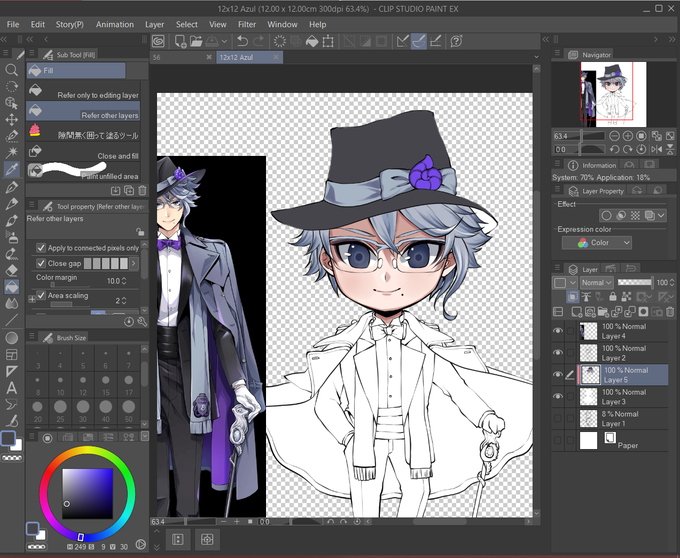Click Flip horizontal navigator icon
The image size is (680, 558).
(x=657, y=149)
